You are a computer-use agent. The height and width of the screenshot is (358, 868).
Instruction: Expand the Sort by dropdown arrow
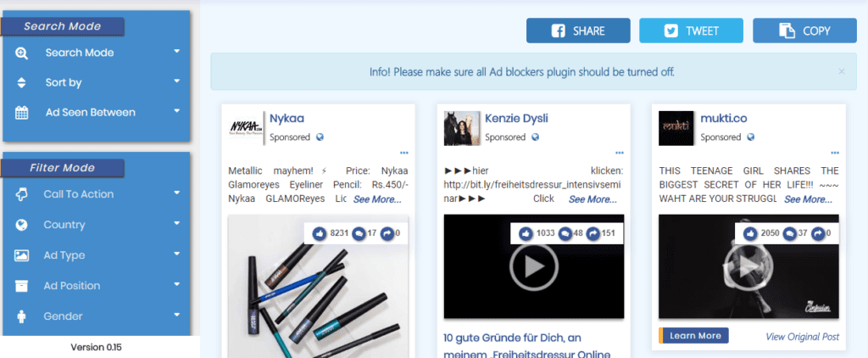click(177, 81)
